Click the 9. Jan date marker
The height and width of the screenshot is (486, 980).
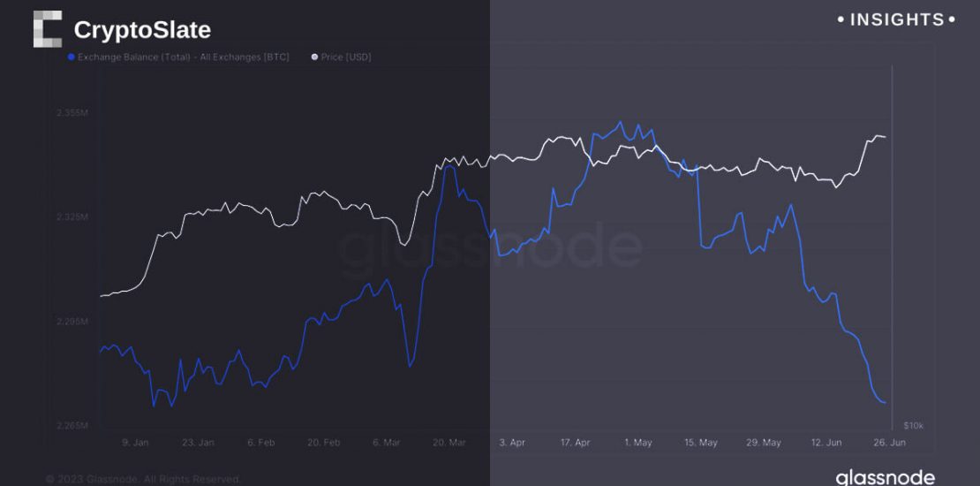point(136,442)
